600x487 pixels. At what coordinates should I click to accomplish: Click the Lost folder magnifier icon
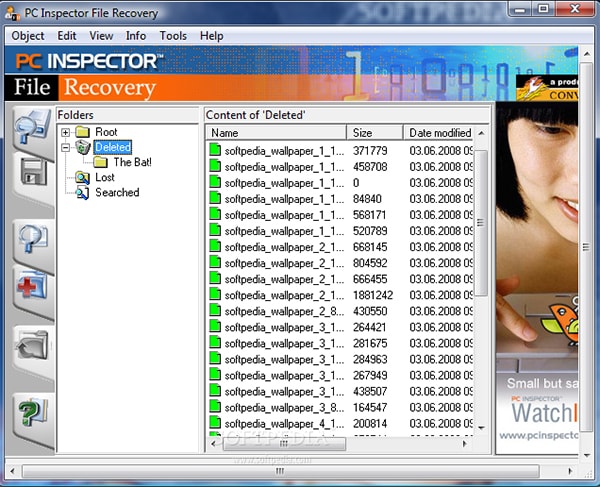click(82, 177)
